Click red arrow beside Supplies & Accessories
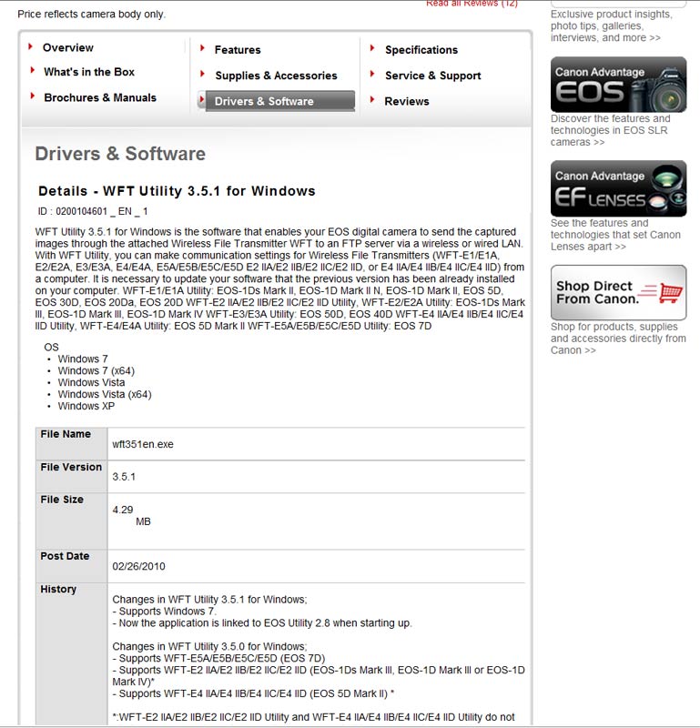Image resolution: width=700 pixels, height=728 pixels. [x=202, y=74]
